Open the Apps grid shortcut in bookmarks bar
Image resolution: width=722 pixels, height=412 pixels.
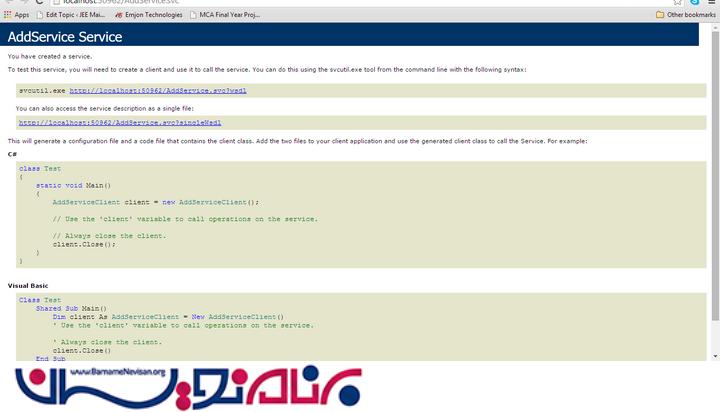click(x=15, y=15)
